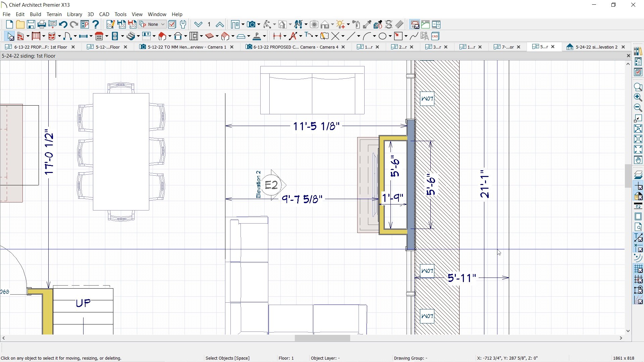Click the Draw Line CAD tool

pos(351,36)
